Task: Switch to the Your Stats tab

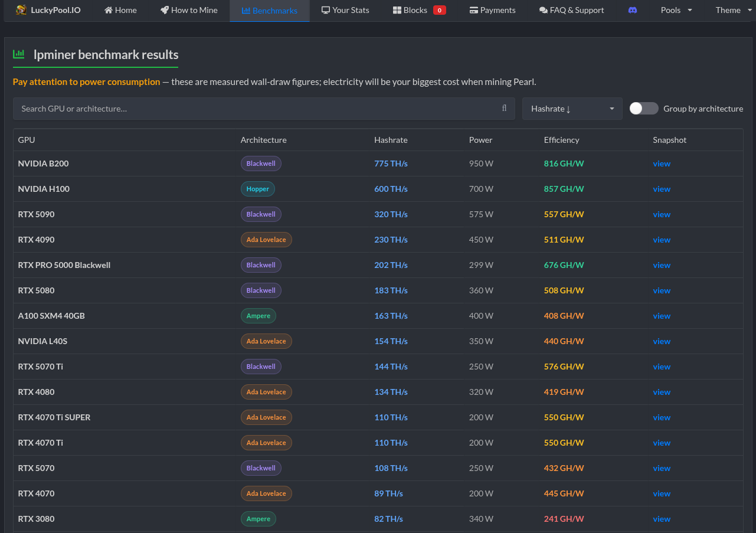Action: (345, 10)
